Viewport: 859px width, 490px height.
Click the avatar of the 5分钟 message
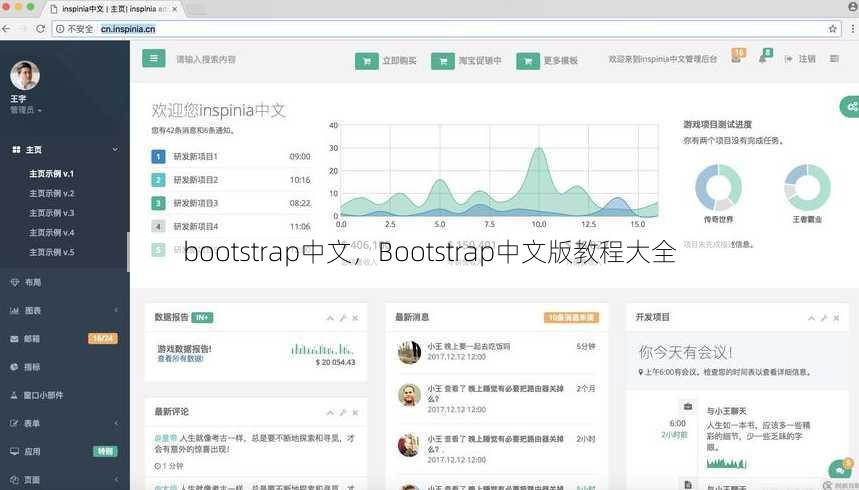click(409, 352)
